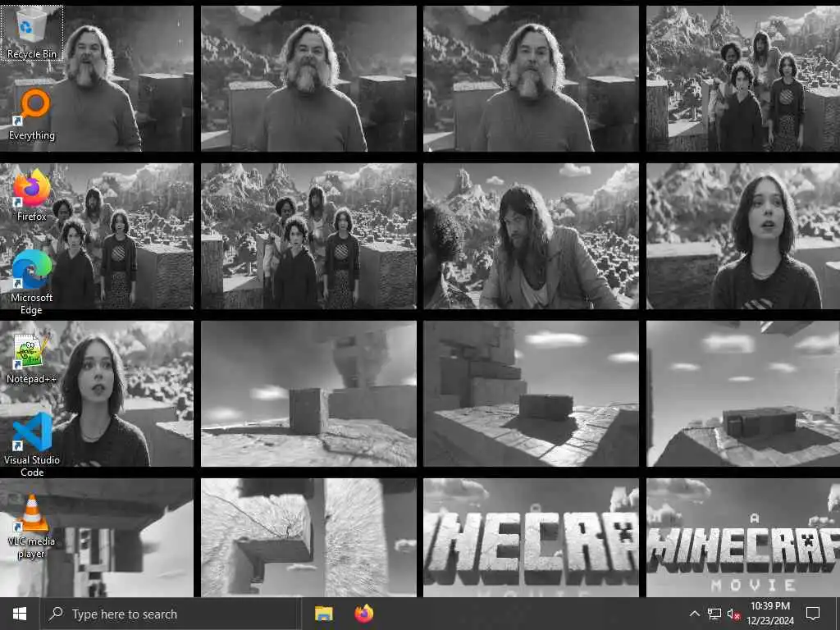The width and height of the screenshot is (840, 630).
Task: Launch Firefox from the taskbar
Action: tap(363, 614)
